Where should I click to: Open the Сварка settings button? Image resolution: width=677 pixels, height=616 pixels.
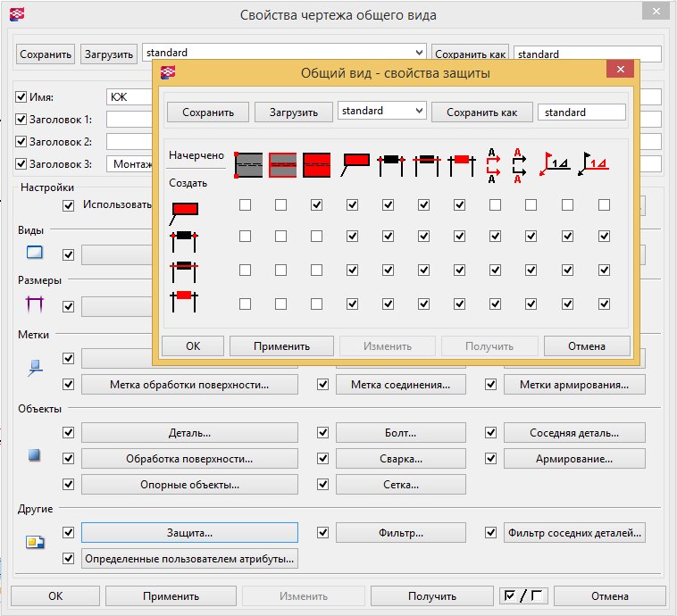(x=401, y=459)
